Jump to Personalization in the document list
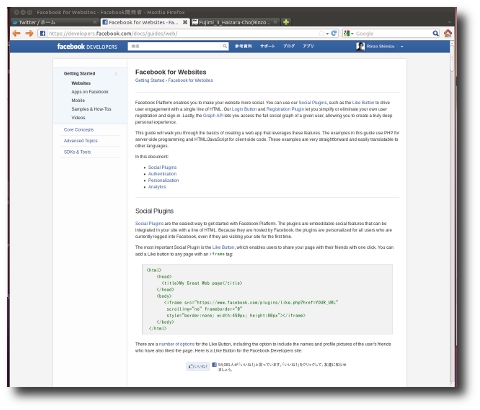The image size is (480, 410). (x=164, y=180)
